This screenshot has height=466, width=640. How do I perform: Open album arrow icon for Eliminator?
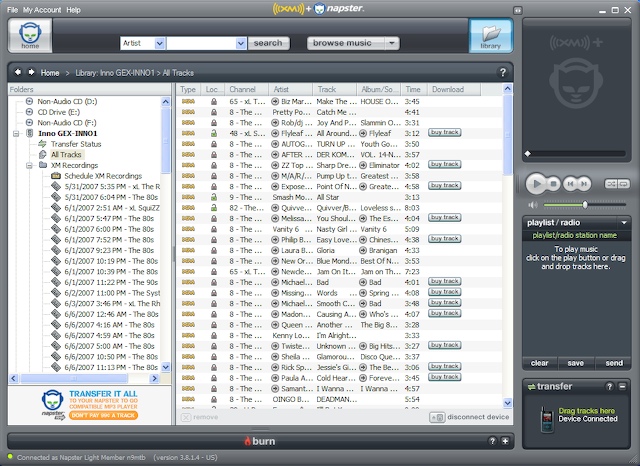click(363, 165)
